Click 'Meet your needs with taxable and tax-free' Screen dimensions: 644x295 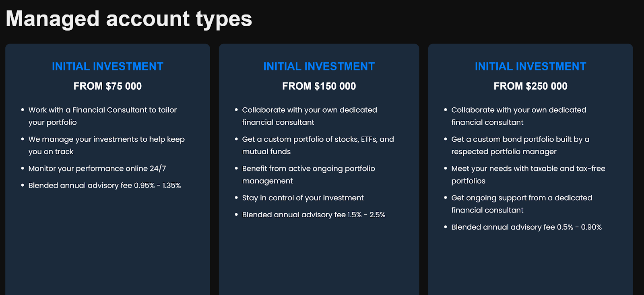(528, 175)
